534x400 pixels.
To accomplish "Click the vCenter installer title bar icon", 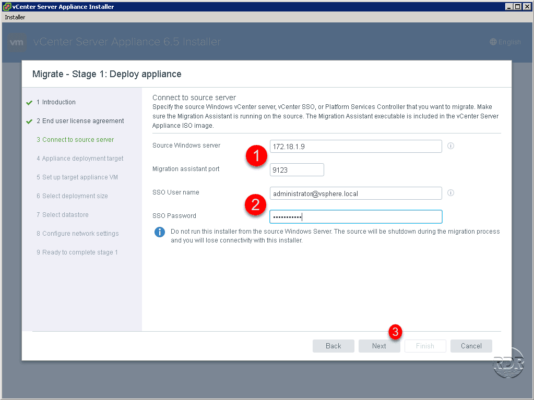I will [x=6, y=6].
